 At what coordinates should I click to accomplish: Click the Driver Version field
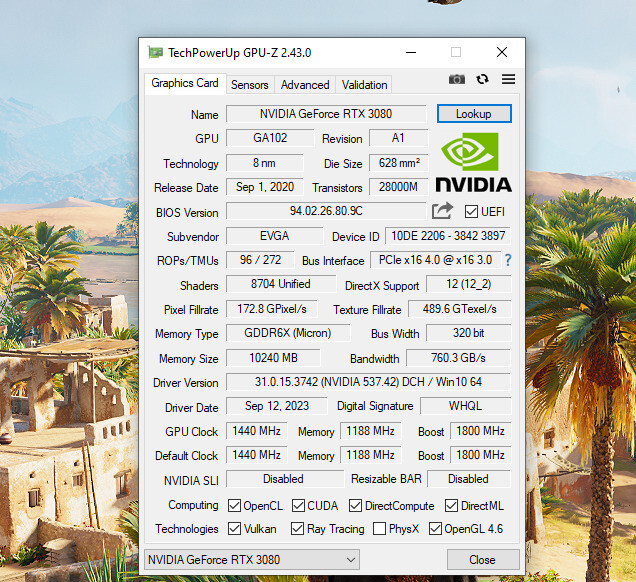coord(368,382)
